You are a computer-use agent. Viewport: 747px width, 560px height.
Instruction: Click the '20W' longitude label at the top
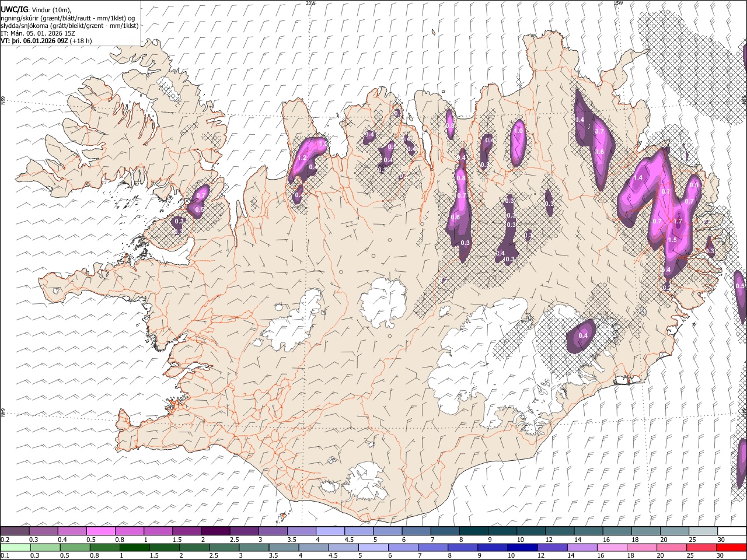click(310, 3)
